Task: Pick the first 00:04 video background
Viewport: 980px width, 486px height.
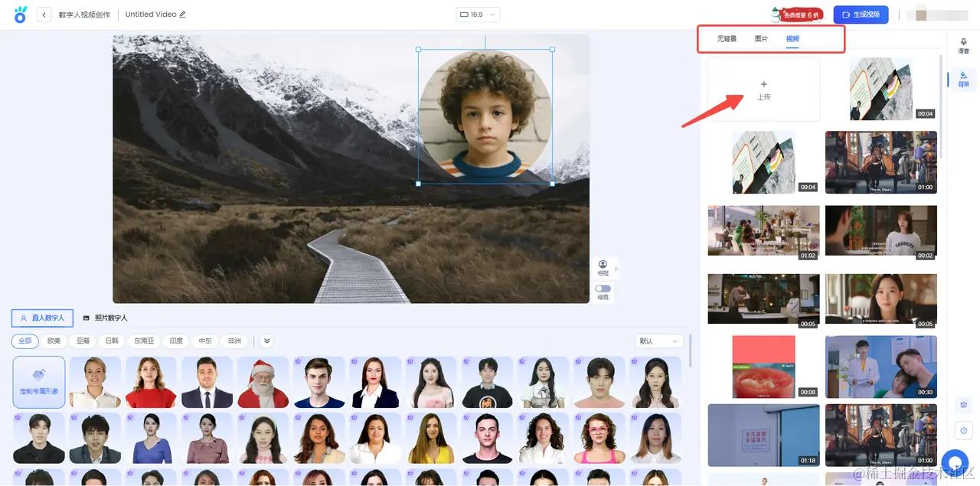Action: pos(881,90)
